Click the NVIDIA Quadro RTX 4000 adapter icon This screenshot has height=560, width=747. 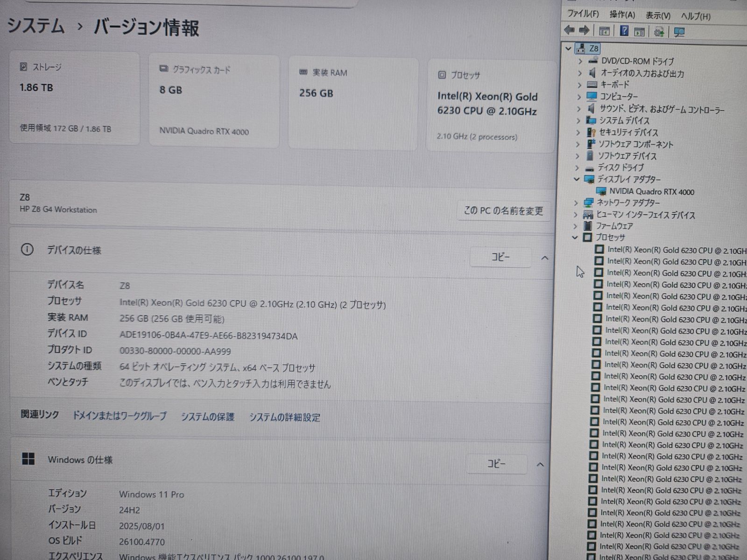tap(601, 191)
